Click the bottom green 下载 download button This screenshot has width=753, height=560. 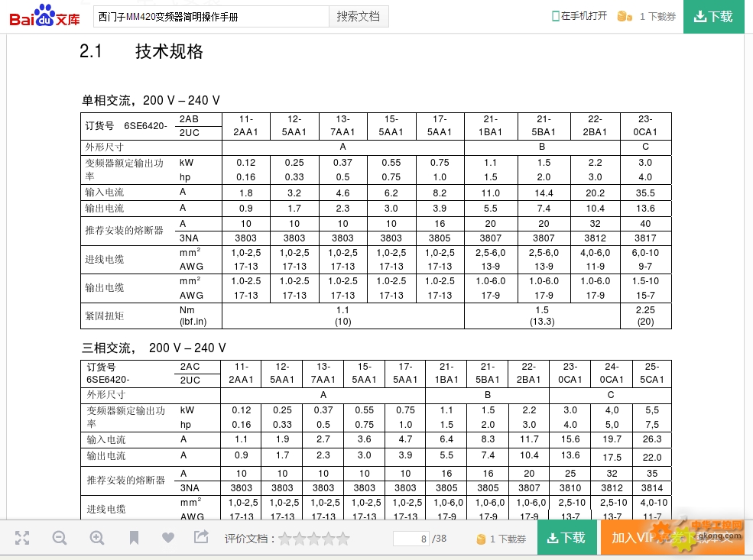pyautogui.click(x=566, y=538)
